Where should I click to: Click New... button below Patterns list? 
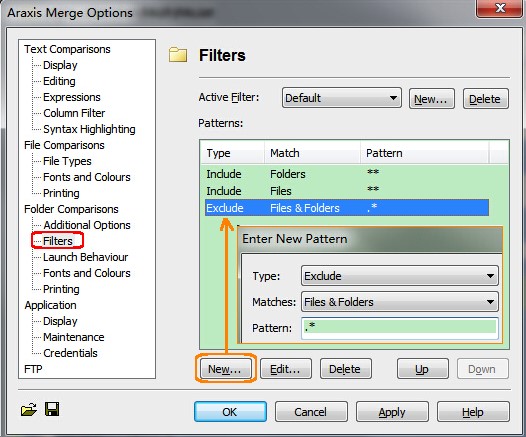[225, 369]
